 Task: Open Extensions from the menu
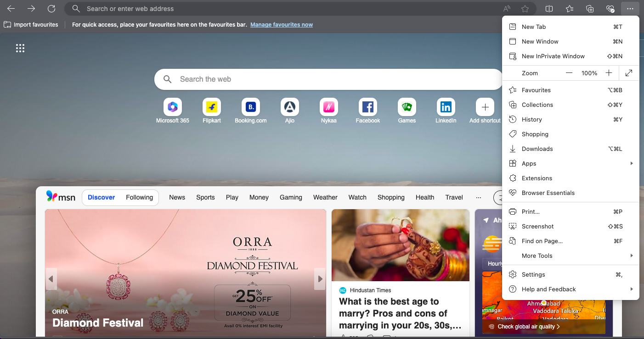click(571, 178)
